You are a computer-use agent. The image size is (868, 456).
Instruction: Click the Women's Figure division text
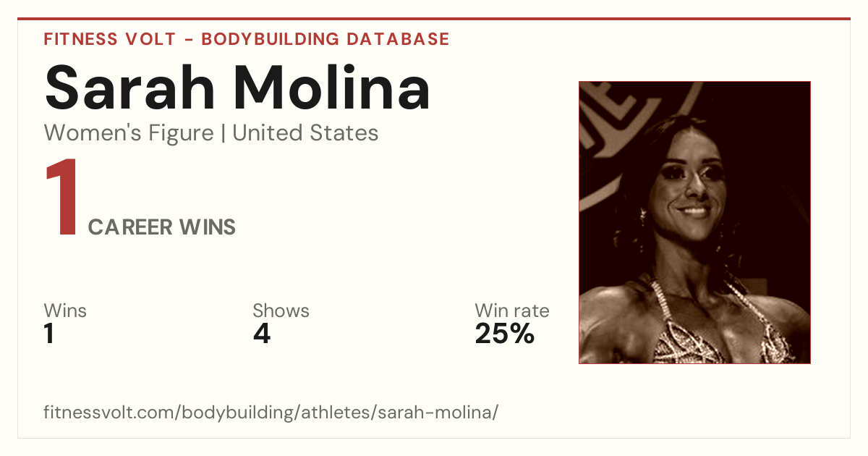[x=129, y=133]
